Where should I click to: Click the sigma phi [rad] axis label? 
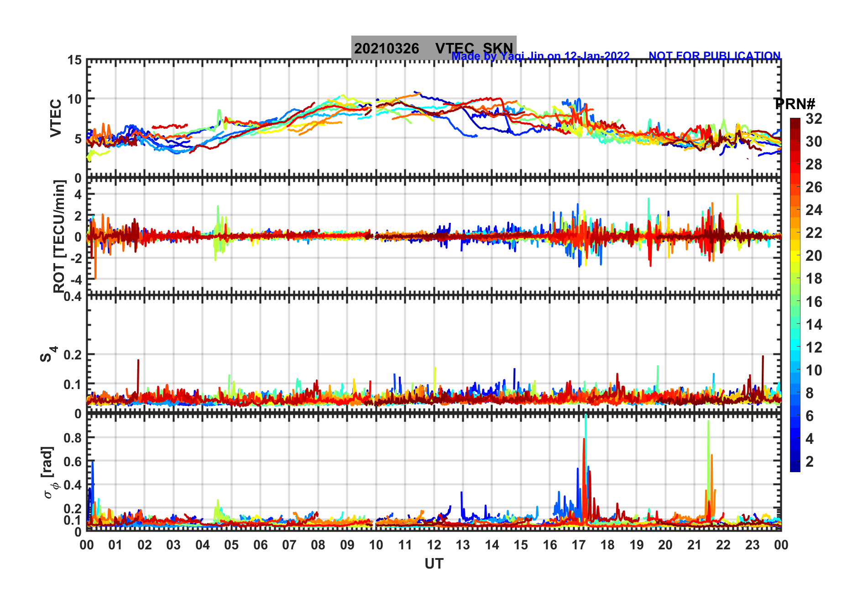(49, 473)
